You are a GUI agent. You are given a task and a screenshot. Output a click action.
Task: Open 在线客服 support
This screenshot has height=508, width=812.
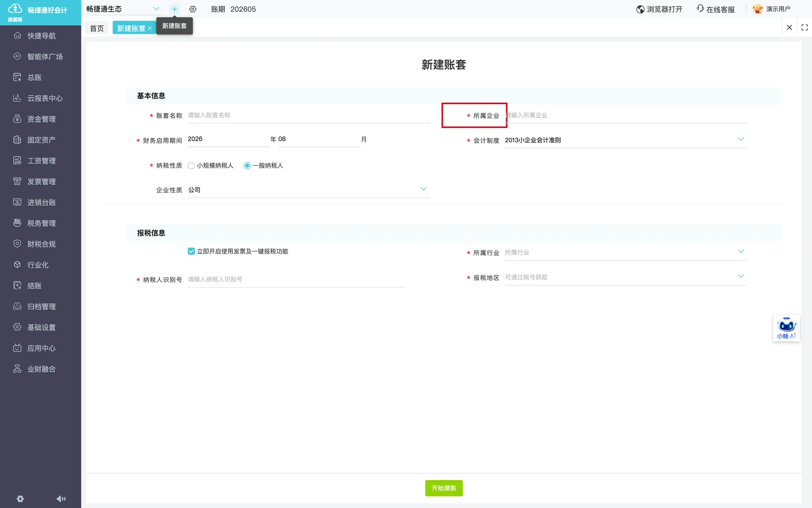pos(716,9)
